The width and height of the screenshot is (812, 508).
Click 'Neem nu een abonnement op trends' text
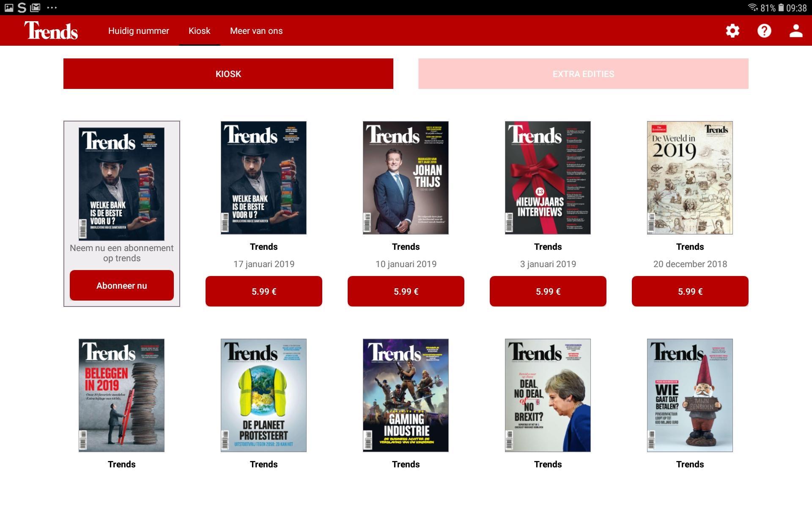(122, 253)
